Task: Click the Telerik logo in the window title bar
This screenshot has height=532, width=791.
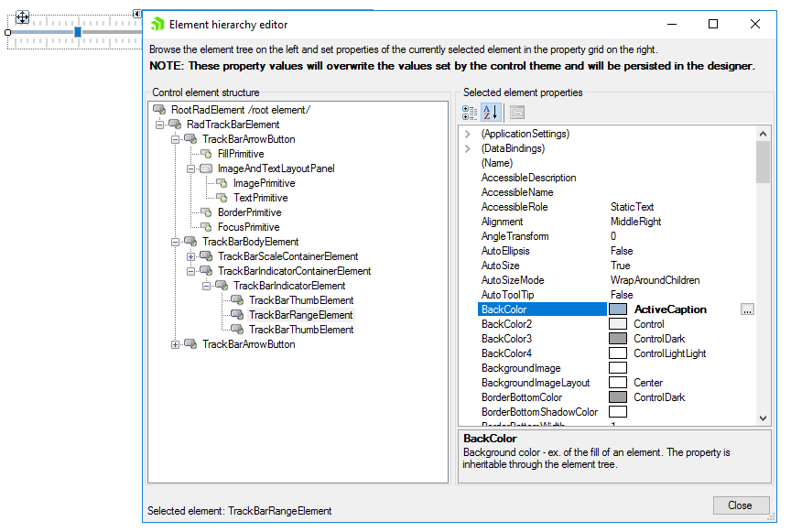Action: tap(156, 24)
